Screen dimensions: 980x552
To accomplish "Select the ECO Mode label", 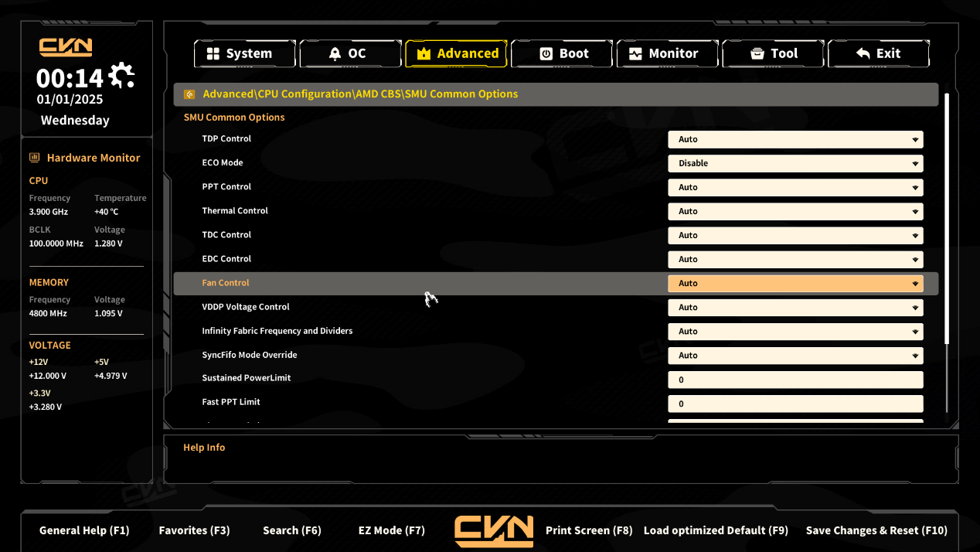I will 223,163.
